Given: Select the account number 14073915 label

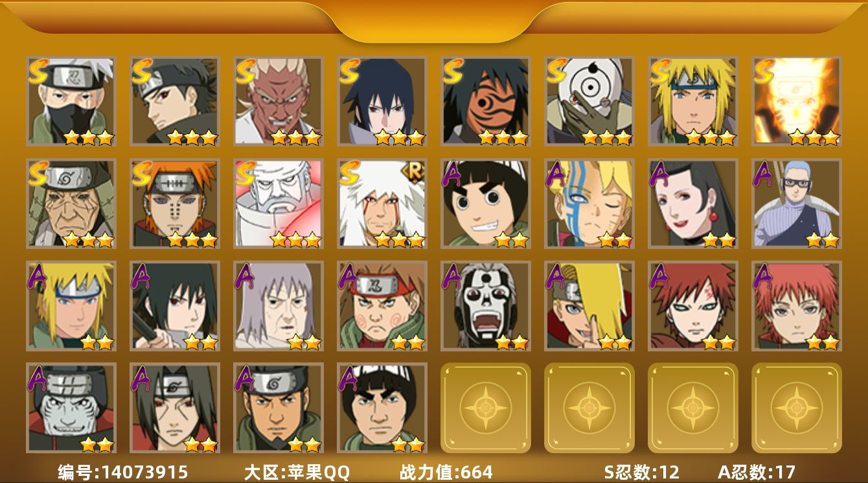Looking at the screenshot, I should tap(123, 472).
